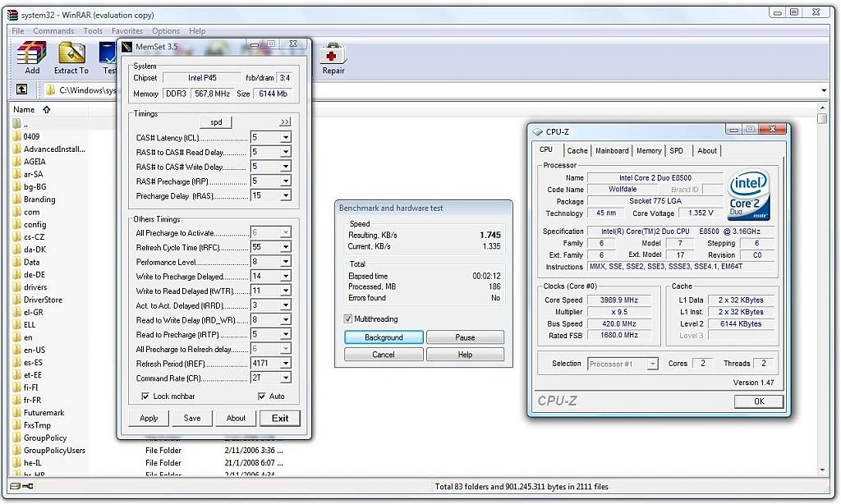Click the spd button in MemSet Timings
Screen dimensions: 841x504
point(216,121)
